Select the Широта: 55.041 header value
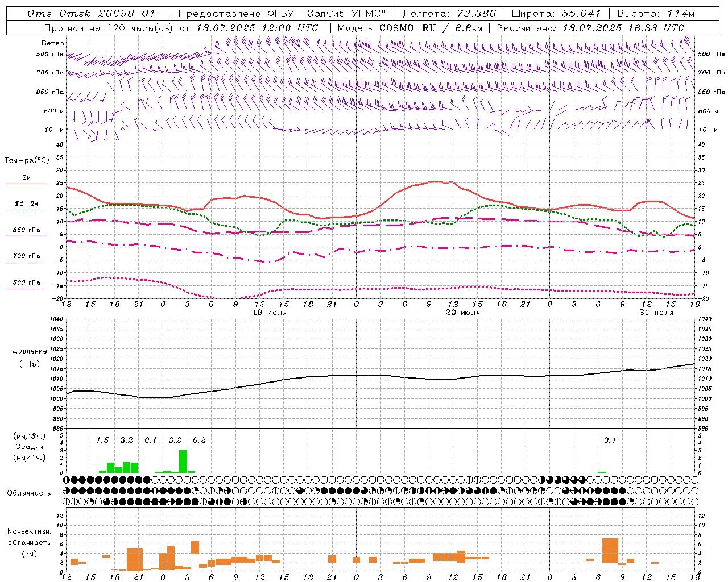The height and width of the screenshot is (582, 728). (x=556, y=14)
